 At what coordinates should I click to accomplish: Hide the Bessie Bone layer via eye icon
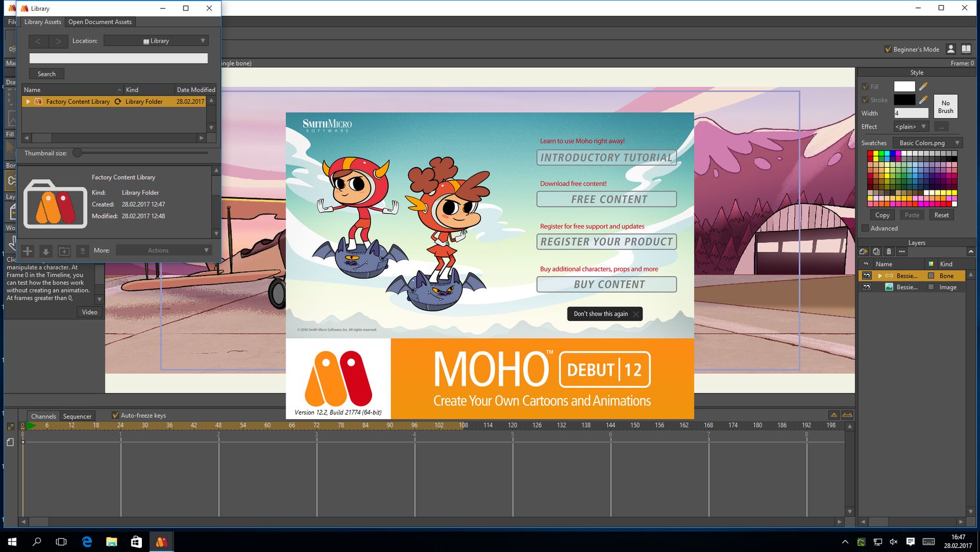(867, 275)
